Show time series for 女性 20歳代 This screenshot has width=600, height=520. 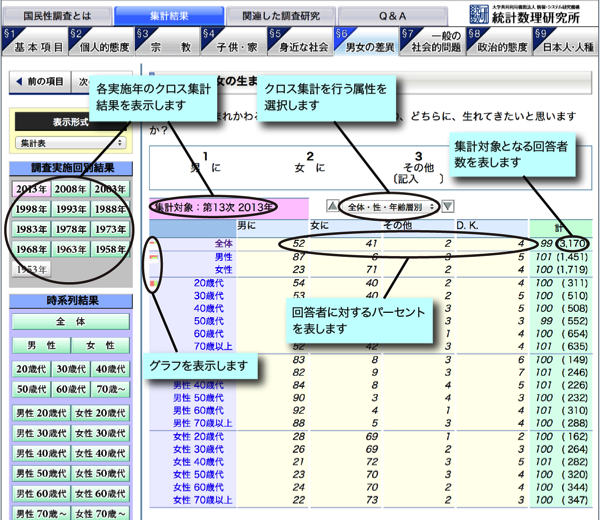(x=101, y=413)
